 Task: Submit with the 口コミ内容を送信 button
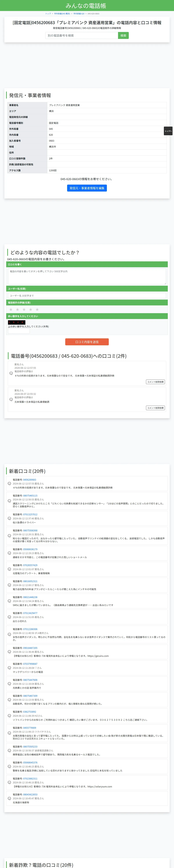87,342
